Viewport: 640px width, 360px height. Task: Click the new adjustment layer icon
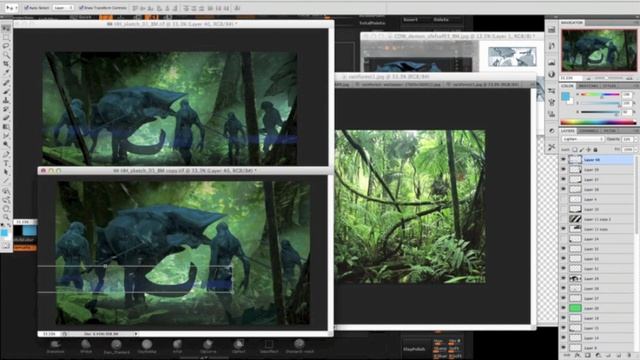click(598, 356)
